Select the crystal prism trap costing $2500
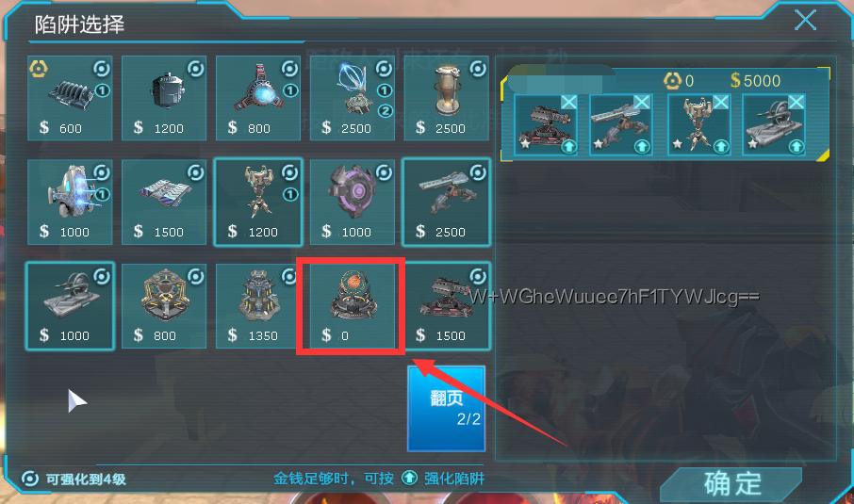The image size is (854, 504). click(x=352, y=99)
